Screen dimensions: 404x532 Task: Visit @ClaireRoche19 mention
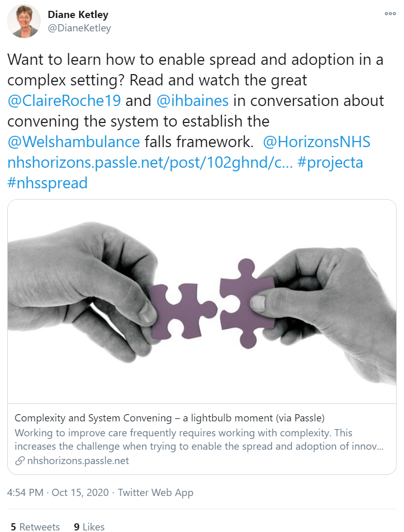(64, 101)
